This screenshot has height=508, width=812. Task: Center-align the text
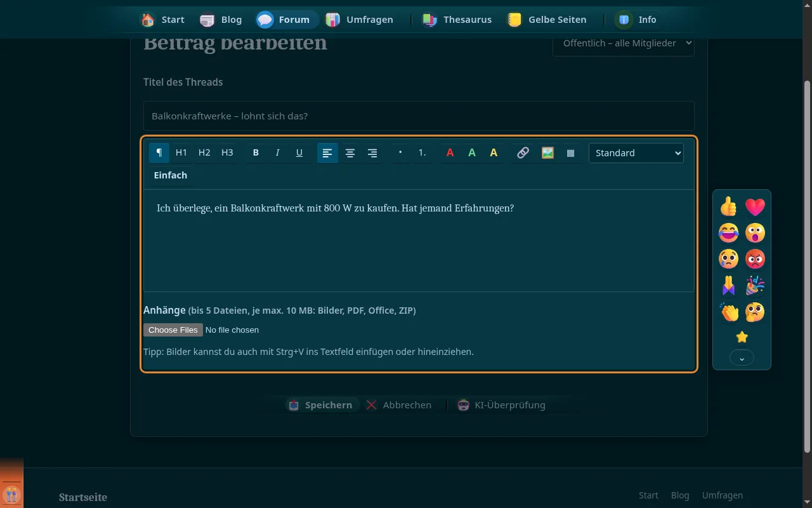350,153
